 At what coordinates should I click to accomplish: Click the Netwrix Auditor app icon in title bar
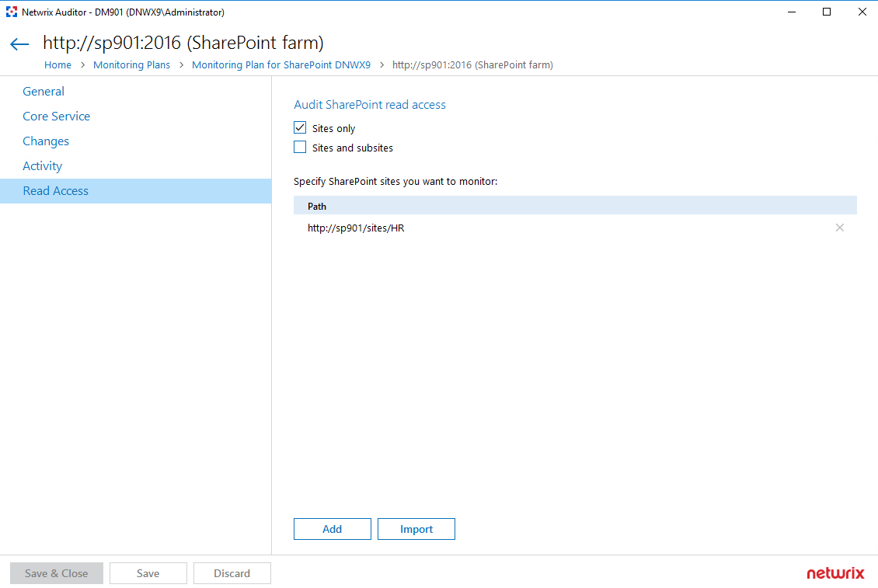click(11, 12)
